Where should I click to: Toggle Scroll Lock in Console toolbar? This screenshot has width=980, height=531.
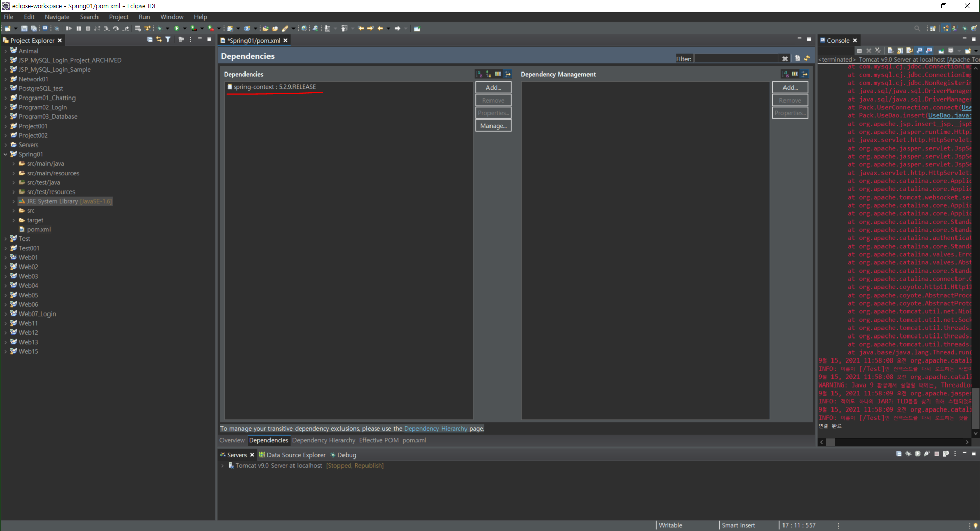click(900, 51)
